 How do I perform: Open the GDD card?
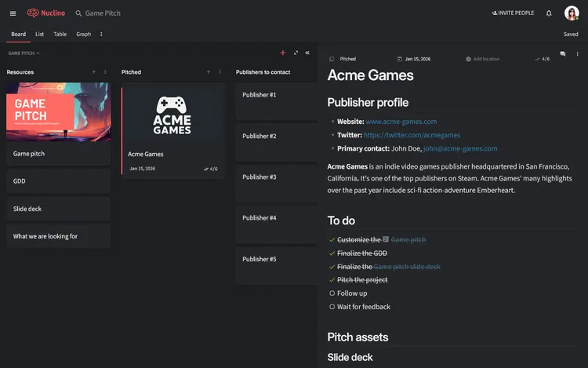59,181
